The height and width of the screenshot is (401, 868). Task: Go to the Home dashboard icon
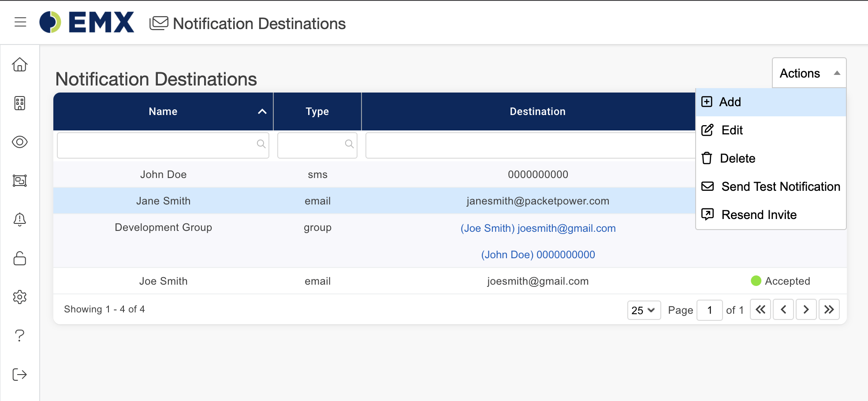click(20, 64)
